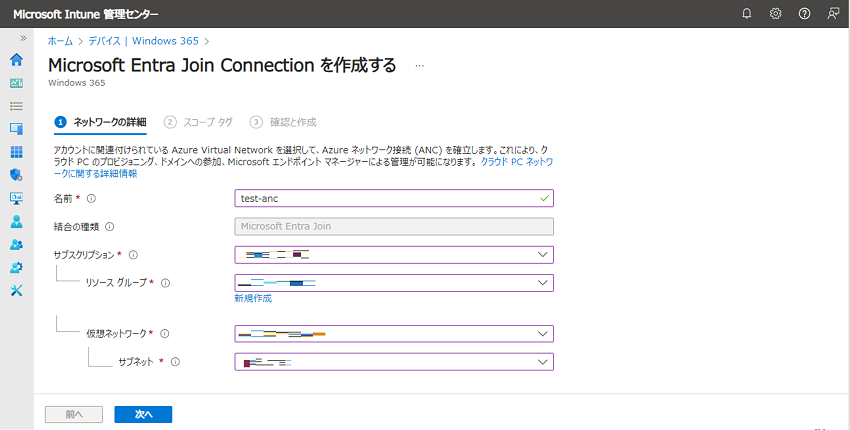Open the Dashboard icon in sidebar
Image resolution: width=850 pixels, height=430 pixels.
coord(17,83)
